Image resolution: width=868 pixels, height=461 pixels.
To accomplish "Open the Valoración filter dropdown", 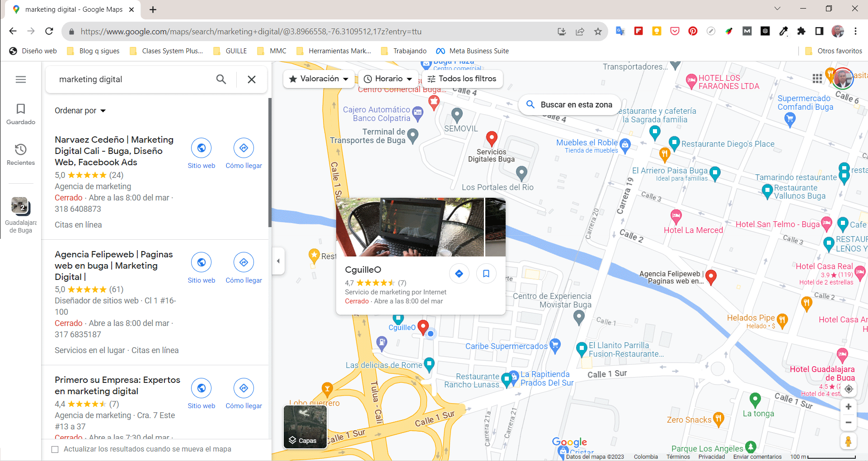I will (x=319, y=79).
